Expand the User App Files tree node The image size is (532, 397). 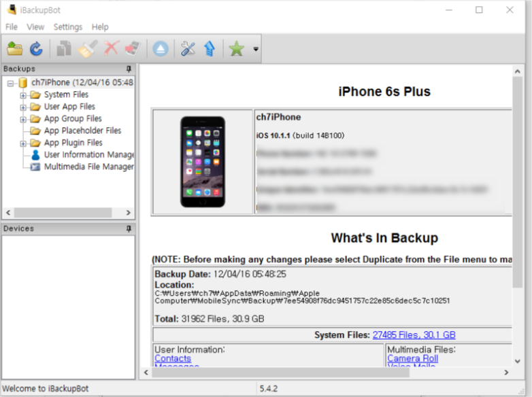point(22,107)
